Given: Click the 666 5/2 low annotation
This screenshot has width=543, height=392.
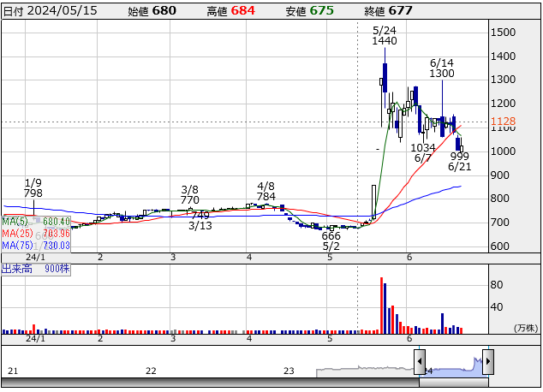Looking at the screenshot, I should 331,241.
